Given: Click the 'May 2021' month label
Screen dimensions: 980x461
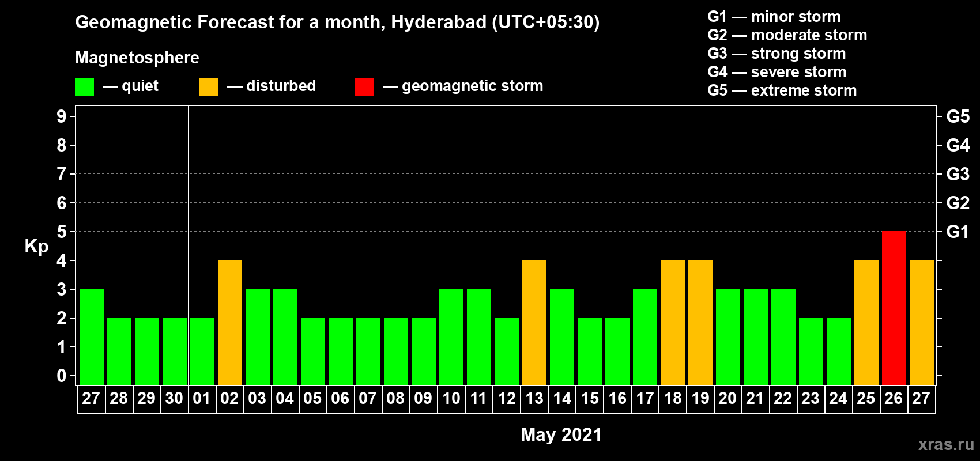Looking at the screenshot, I should [x=561, y=434].
